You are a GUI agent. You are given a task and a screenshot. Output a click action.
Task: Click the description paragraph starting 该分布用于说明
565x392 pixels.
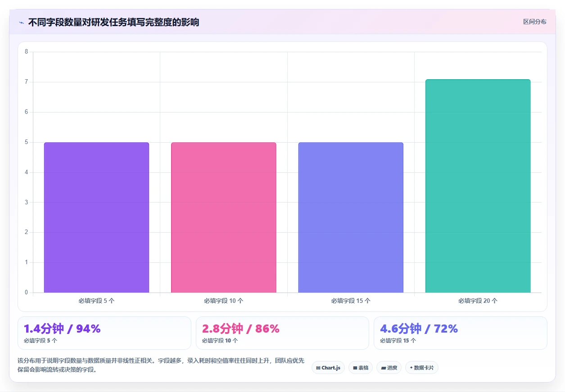(x=161, y=365)
